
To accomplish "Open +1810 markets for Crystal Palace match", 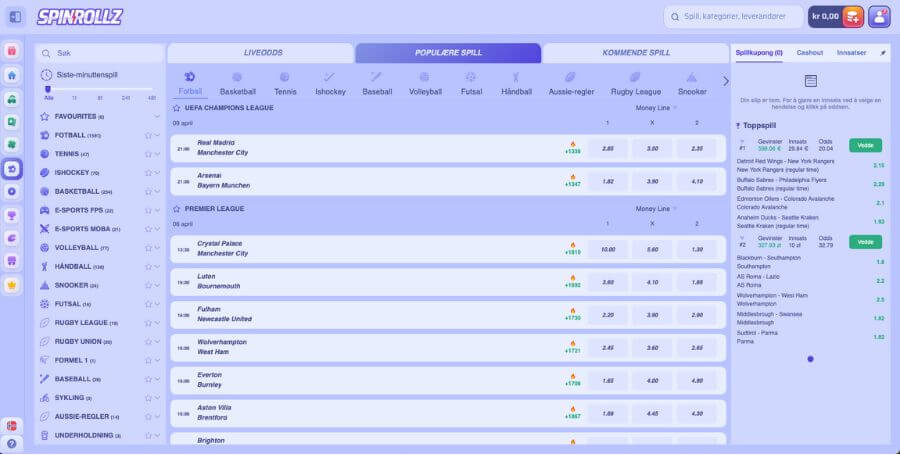I will (x=572, y=252).
